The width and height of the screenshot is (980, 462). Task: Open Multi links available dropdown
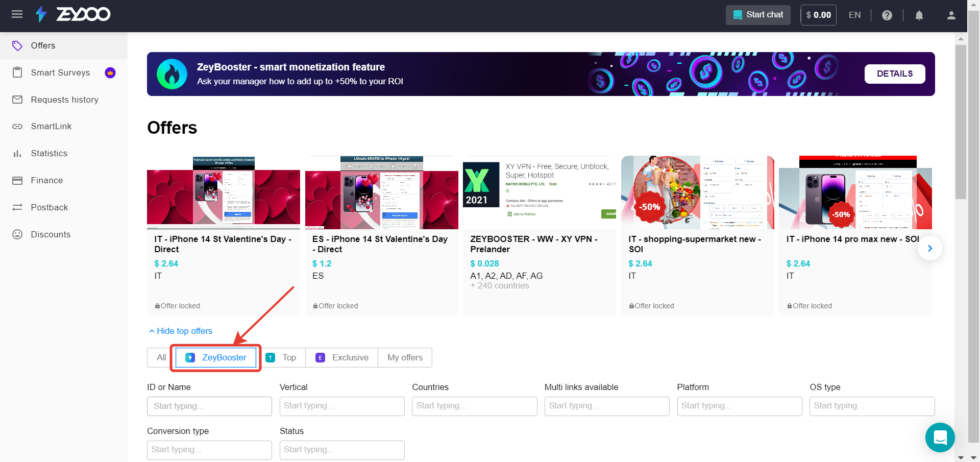coord(607,406)
